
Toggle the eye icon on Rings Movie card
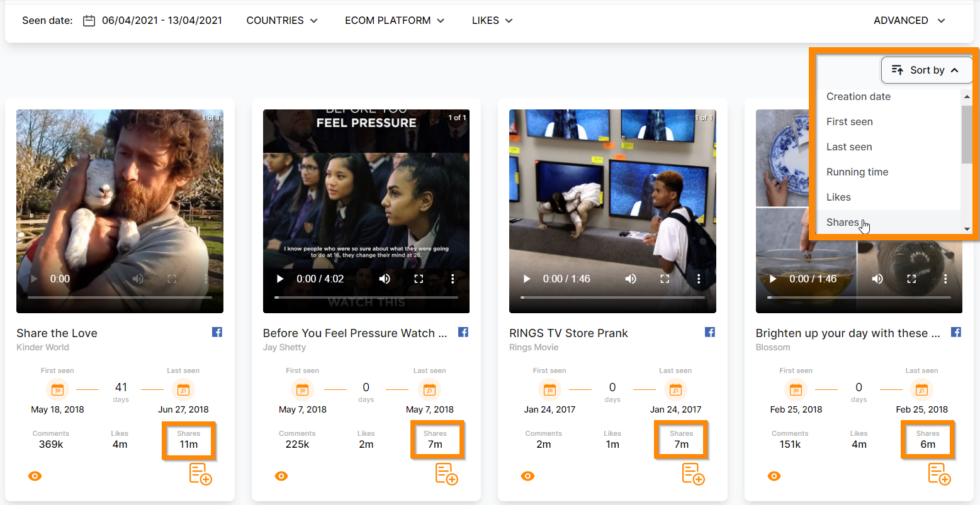[528, 476]
